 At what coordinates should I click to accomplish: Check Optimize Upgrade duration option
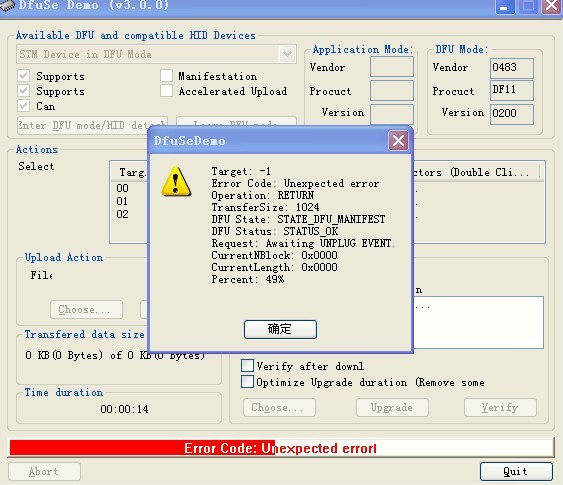point(247,382)
